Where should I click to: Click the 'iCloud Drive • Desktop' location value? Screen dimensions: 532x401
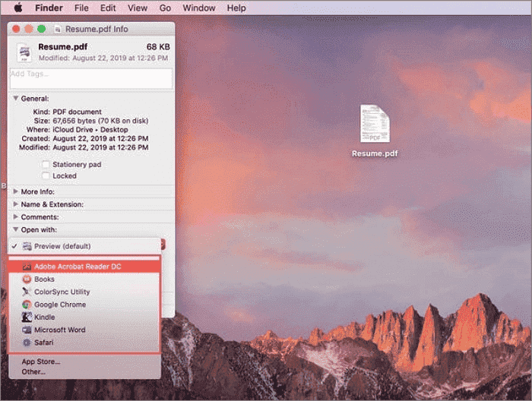[90, 130]
